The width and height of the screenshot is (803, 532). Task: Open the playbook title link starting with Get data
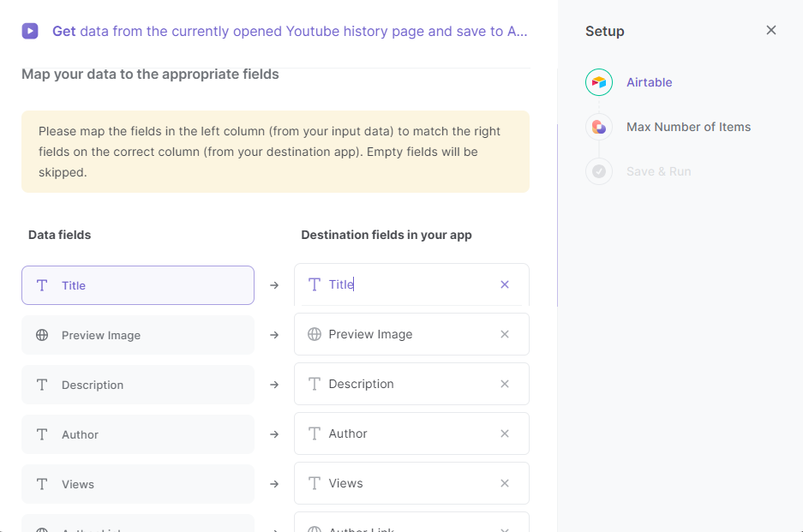[290, 31]
